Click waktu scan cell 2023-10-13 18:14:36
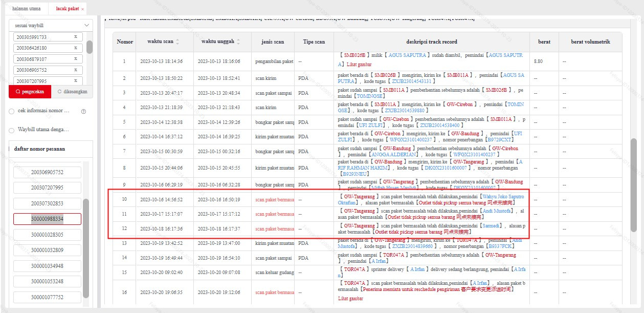The width and height of the screenshot is (644, 313). (161, 61)
